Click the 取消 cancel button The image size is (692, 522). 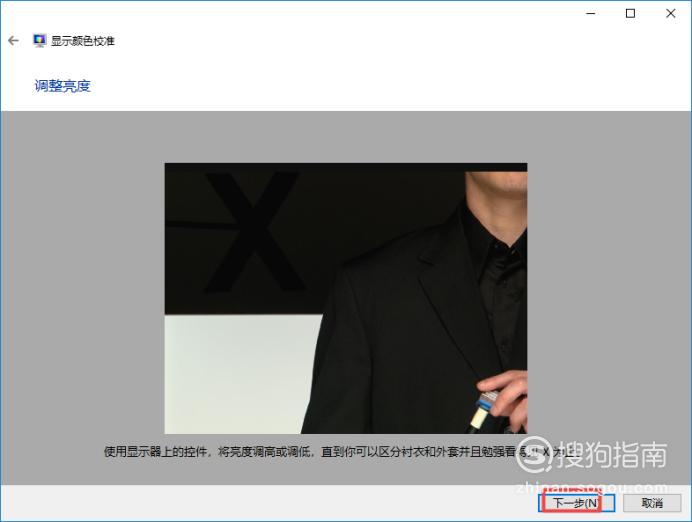(x=652, y=503)
